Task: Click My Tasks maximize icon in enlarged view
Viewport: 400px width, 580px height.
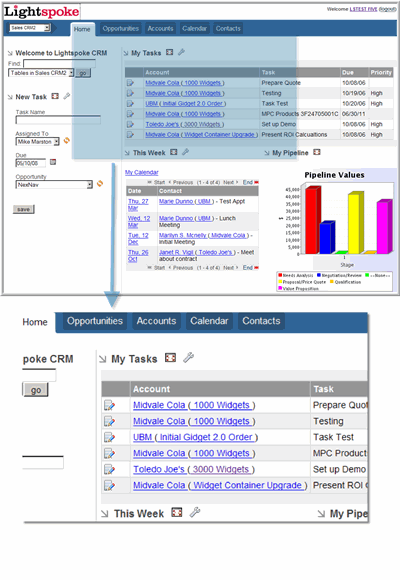Action: point(170,358)
